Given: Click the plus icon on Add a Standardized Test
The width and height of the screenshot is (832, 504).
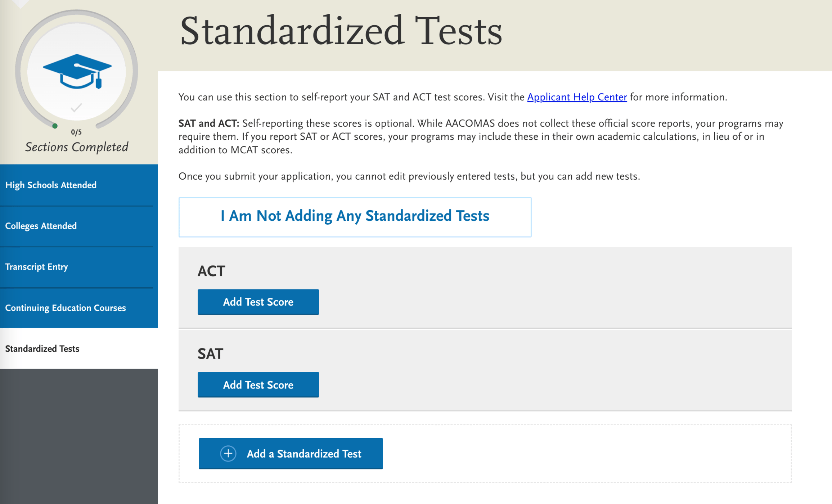Looking at the screenshot, I should tap(228, 453).
